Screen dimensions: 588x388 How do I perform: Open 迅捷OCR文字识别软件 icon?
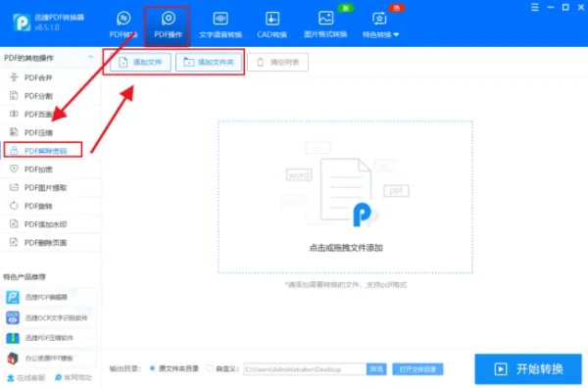(13, 317)
